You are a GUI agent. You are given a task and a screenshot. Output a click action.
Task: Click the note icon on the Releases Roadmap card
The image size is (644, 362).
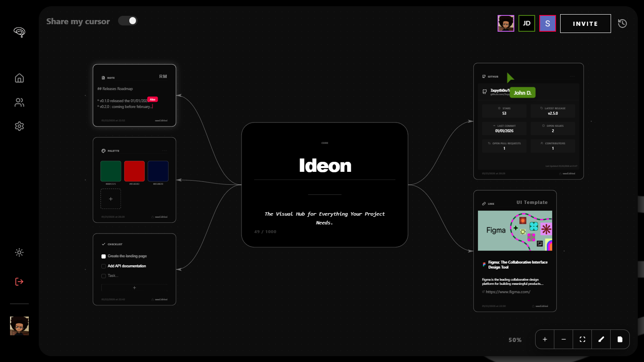point(104,77)
